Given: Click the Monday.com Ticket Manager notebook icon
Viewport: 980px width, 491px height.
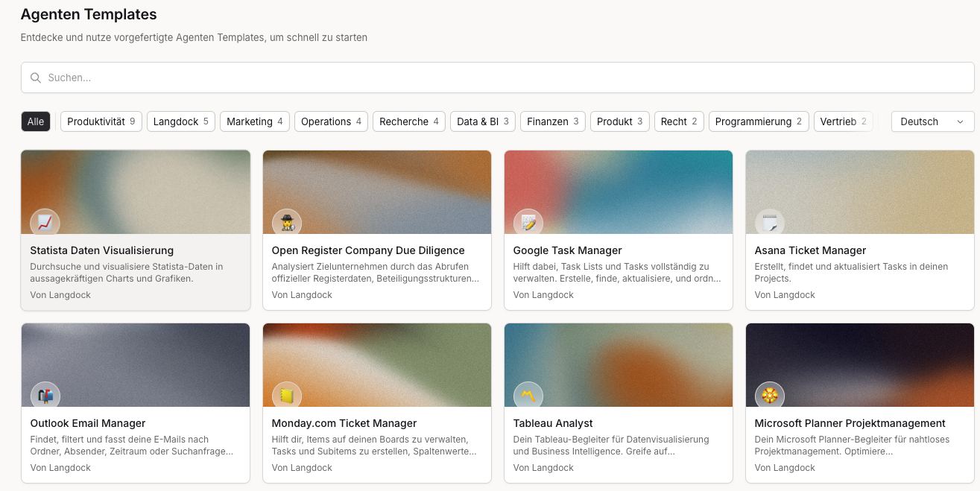Looking at the screenshot, I should pos(286,396).
